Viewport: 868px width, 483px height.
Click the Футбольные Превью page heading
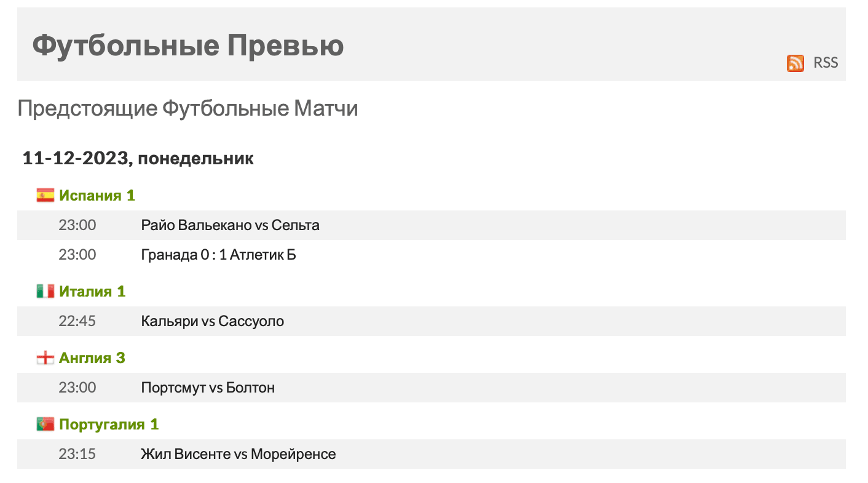click(188, 46)
